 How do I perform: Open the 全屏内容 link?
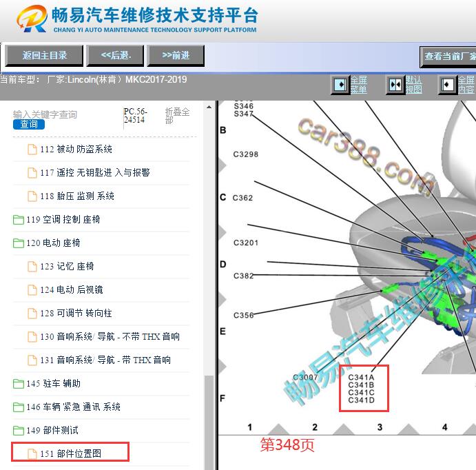coord(466,85)
